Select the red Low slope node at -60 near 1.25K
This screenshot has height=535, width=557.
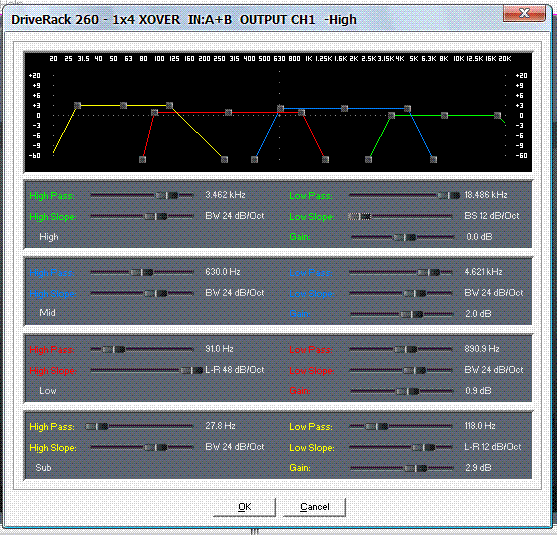(325, 160)
